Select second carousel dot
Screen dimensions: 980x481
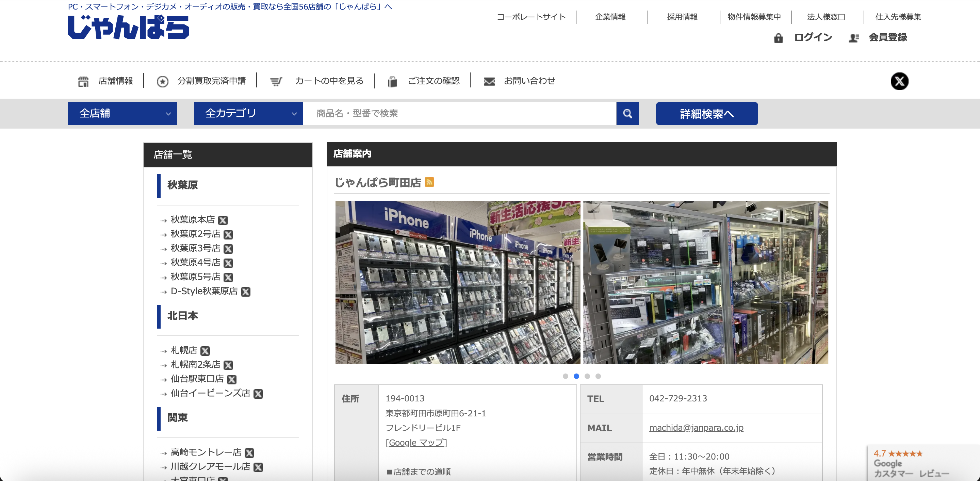point(576,376)
